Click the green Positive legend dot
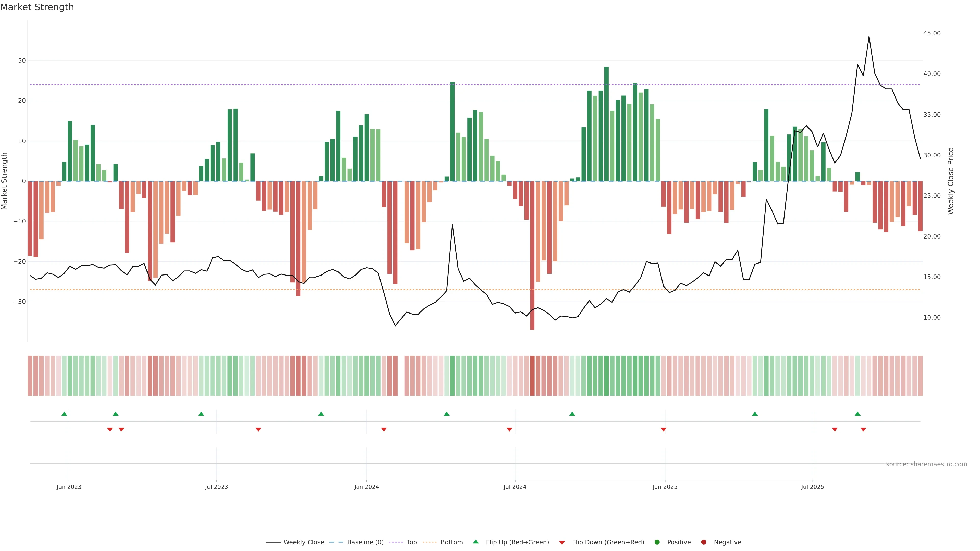 [x=657, y=542]
